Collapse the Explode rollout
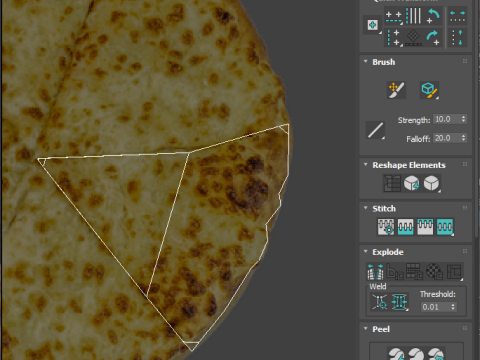480x360 pixels. coord(366,251)
